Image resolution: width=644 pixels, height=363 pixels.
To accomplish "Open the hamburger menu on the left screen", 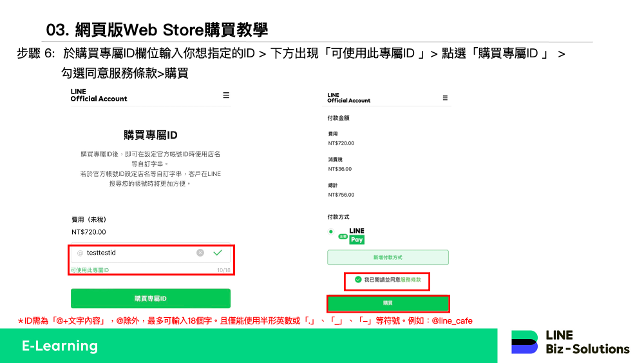I will pos(226,95).
